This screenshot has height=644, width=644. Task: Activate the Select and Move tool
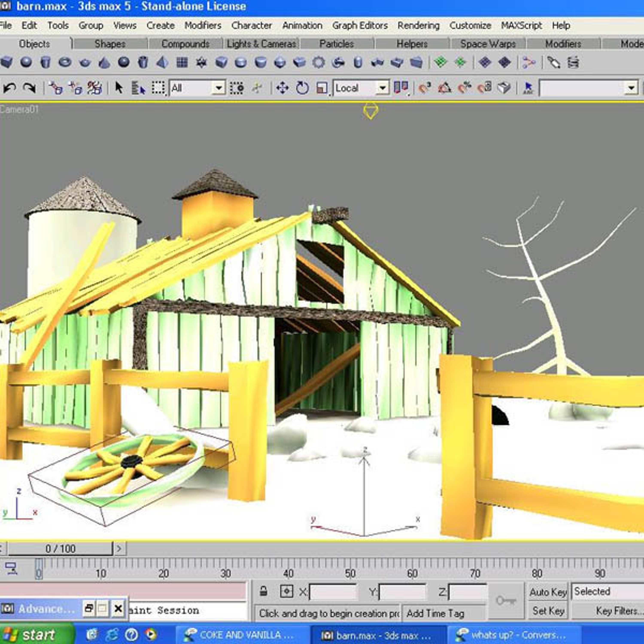click(282, 88)
